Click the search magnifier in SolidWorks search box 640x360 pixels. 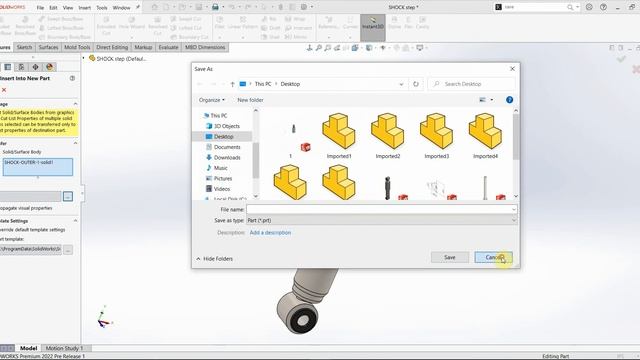tap(570, 7)
